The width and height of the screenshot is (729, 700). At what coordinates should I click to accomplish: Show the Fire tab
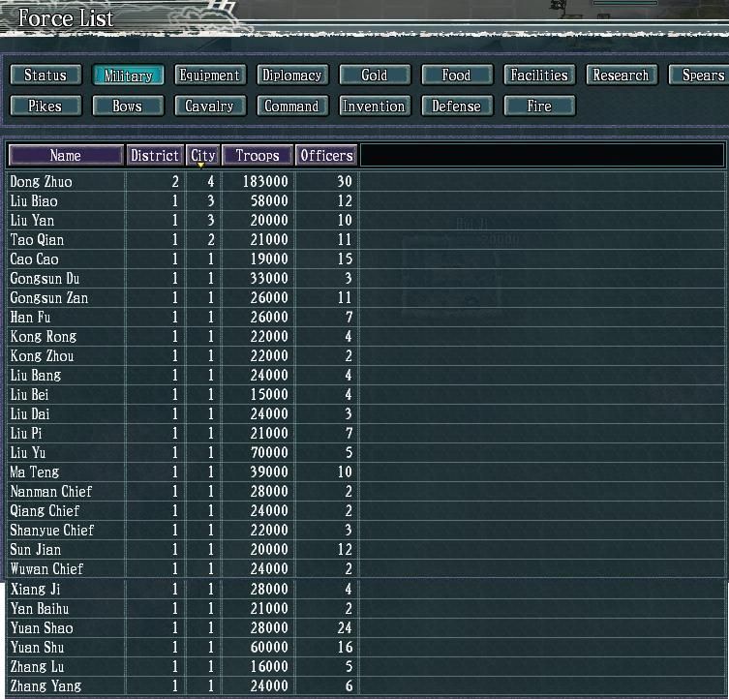pos(538,107)
